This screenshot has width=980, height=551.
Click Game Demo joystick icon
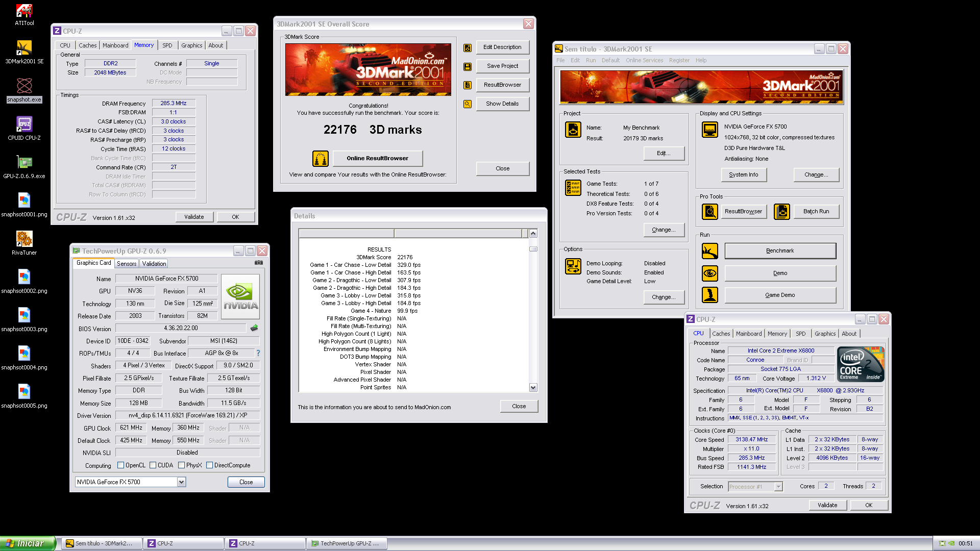point(710,295)
